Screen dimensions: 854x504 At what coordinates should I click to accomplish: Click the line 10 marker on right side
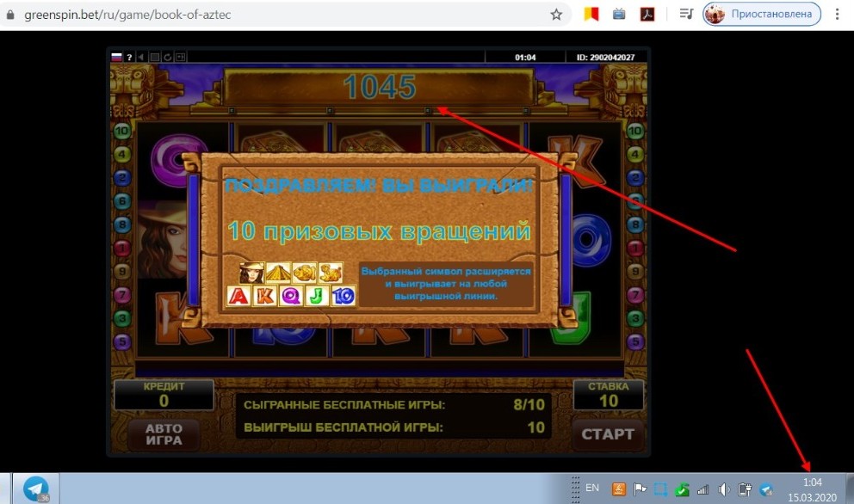635,131
